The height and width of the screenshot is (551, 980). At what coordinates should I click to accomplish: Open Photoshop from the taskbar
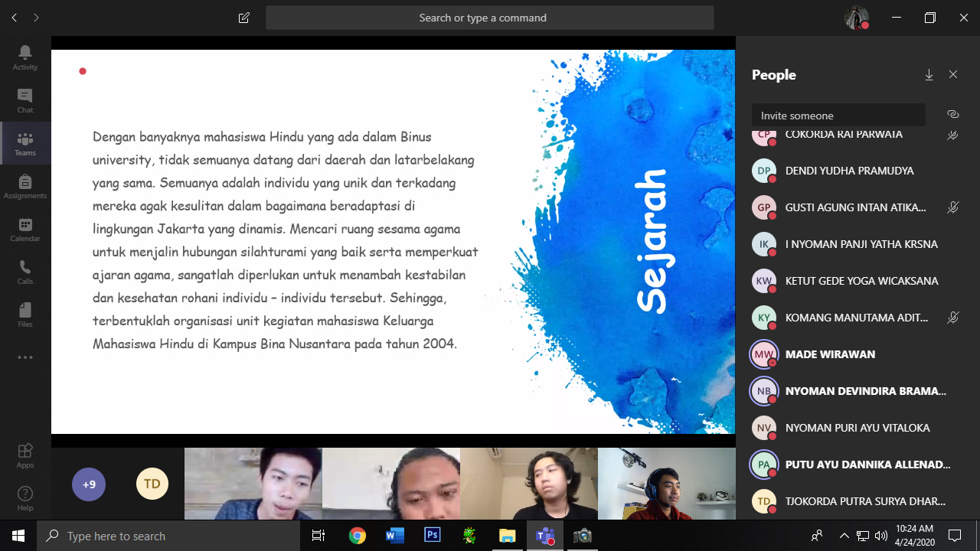432,536
